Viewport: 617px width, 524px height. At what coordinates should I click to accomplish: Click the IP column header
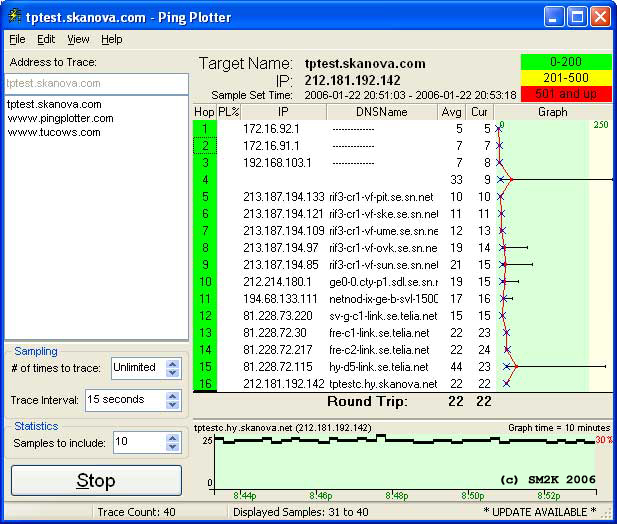click(x=283, y=112)
